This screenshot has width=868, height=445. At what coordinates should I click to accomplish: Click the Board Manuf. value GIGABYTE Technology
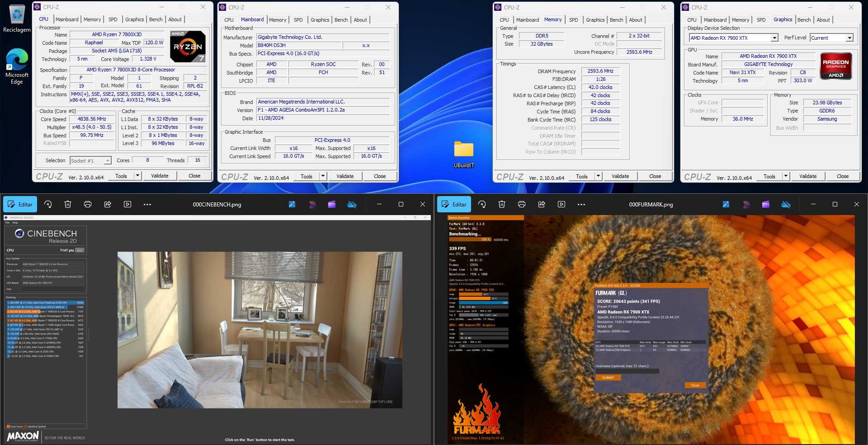click(x=769, y=64)
